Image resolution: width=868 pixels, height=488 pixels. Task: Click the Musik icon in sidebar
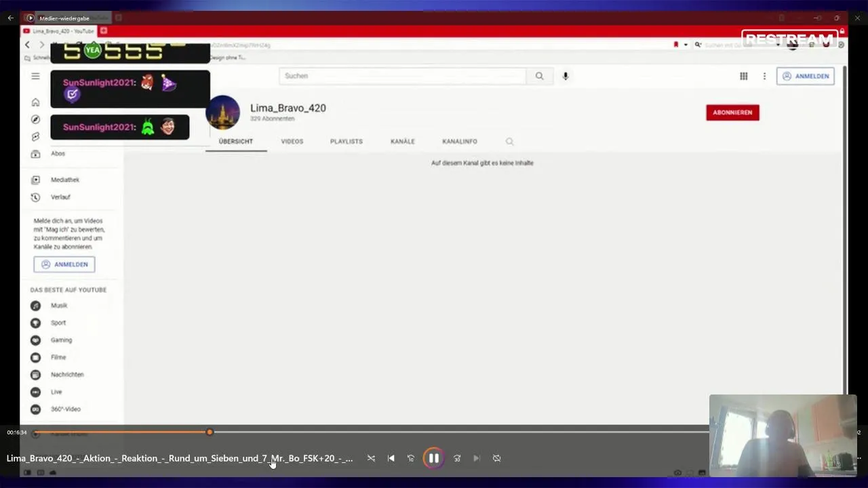[35, 306]
